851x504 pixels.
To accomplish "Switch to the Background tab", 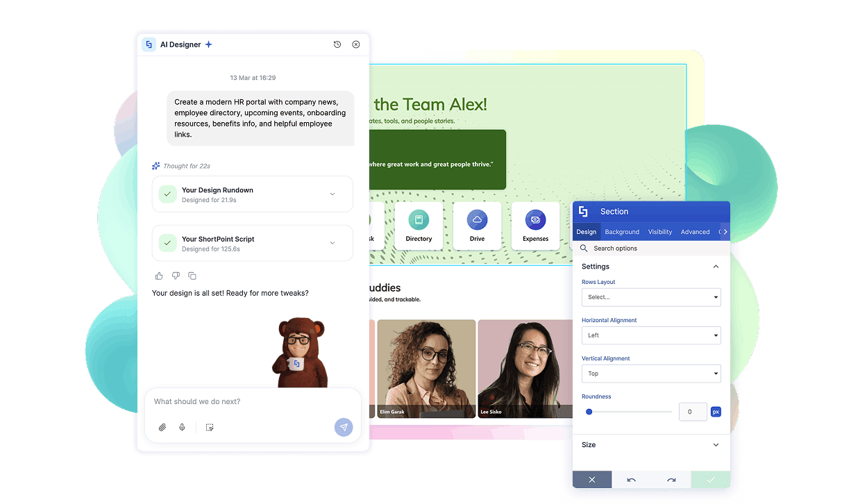I will [622, 232].
